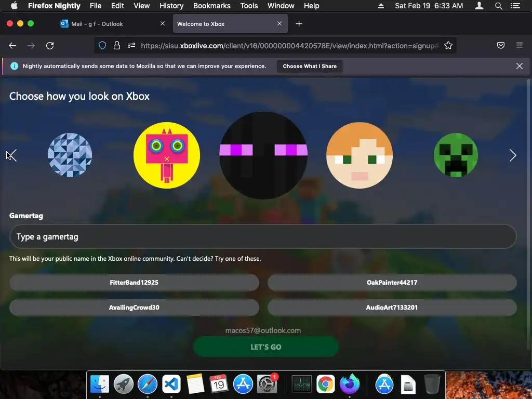Click Choose What I Share button
This screenshot has height=399, width=532.
pos(310,66)
